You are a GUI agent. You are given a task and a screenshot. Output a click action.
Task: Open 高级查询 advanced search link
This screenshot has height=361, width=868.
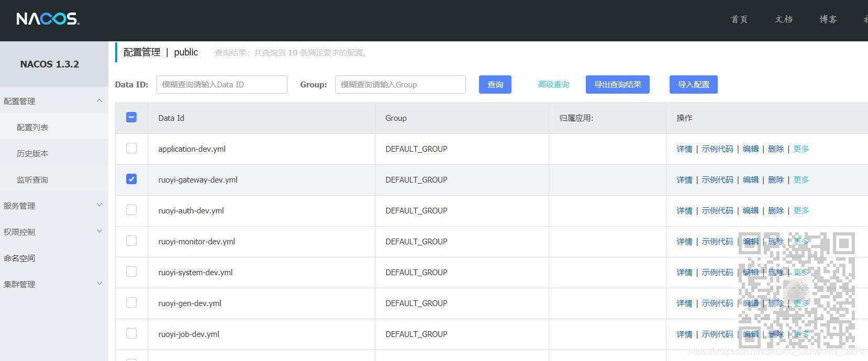point(553,85)
